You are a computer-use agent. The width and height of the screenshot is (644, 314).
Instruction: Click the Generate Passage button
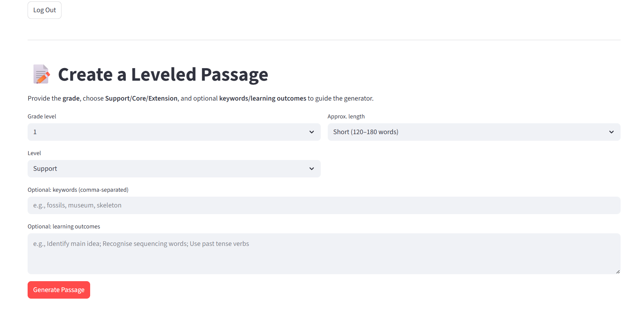point(58,290)
